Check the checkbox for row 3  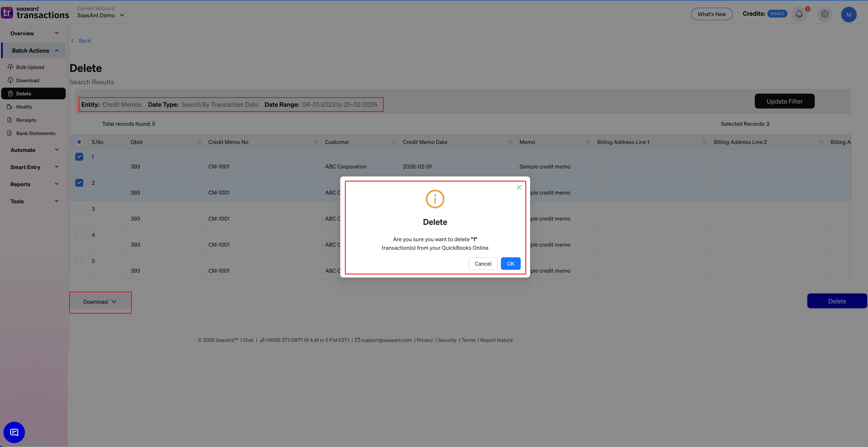[x=79, y=209]
